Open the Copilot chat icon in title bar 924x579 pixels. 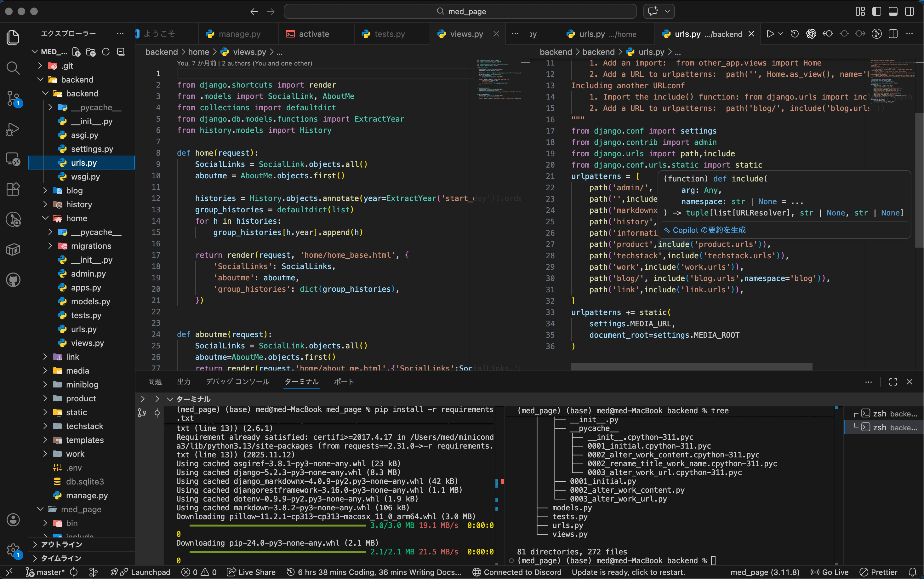click(x=653, y=11)
